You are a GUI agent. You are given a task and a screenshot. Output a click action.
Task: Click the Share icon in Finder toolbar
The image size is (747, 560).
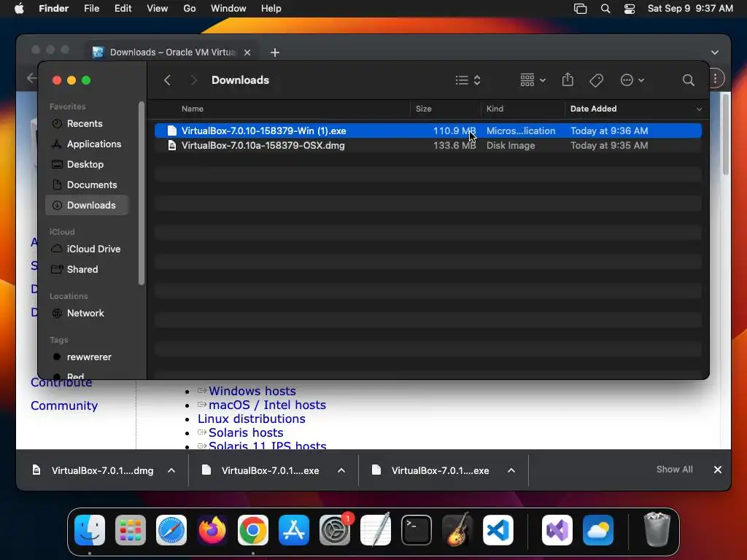(568, 79)
